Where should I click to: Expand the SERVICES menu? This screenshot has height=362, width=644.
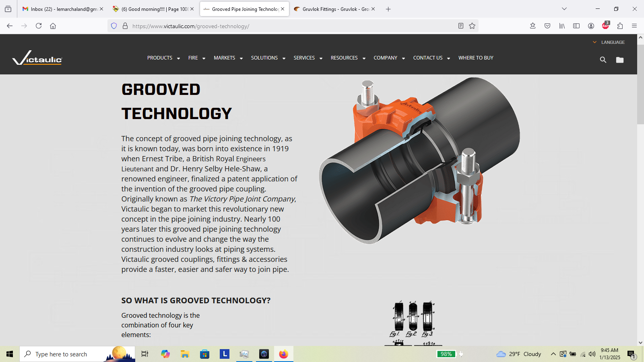[x=308, y=58]
